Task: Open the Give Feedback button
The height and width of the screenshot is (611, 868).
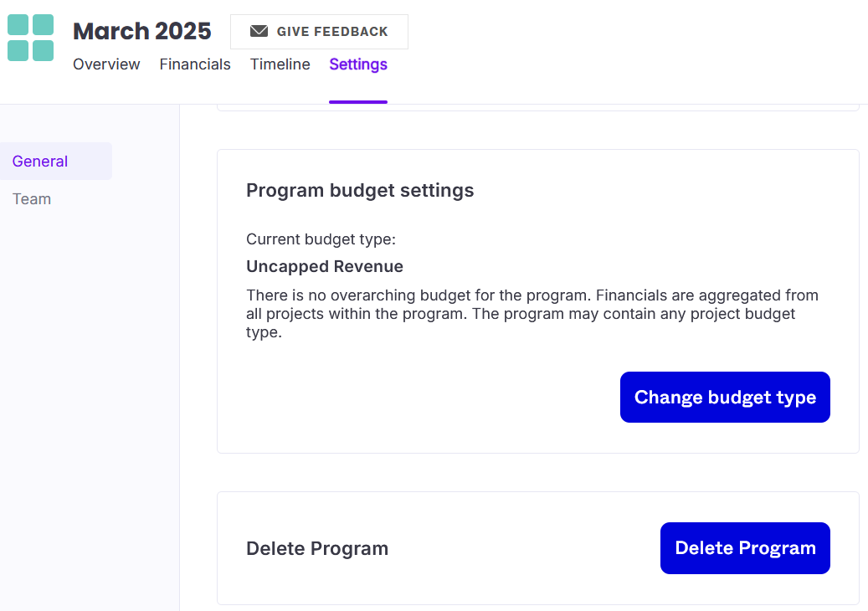Action: tap(319, 32)
